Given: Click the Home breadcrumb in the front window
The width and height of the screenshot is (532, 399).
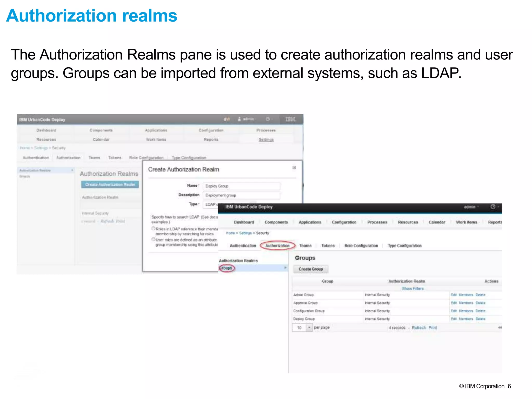Looking at the screenshot, I should [230, 233].
